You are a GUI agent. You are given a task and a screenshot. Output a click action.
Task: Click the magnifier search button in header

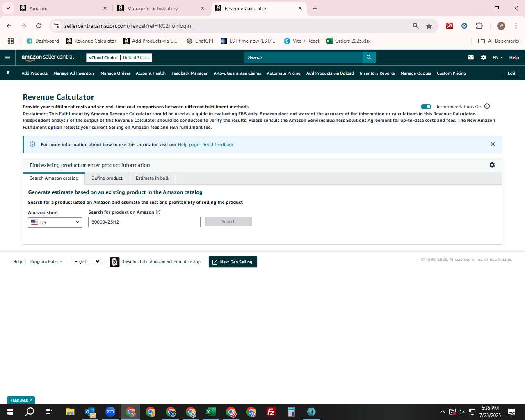[369, 57]
